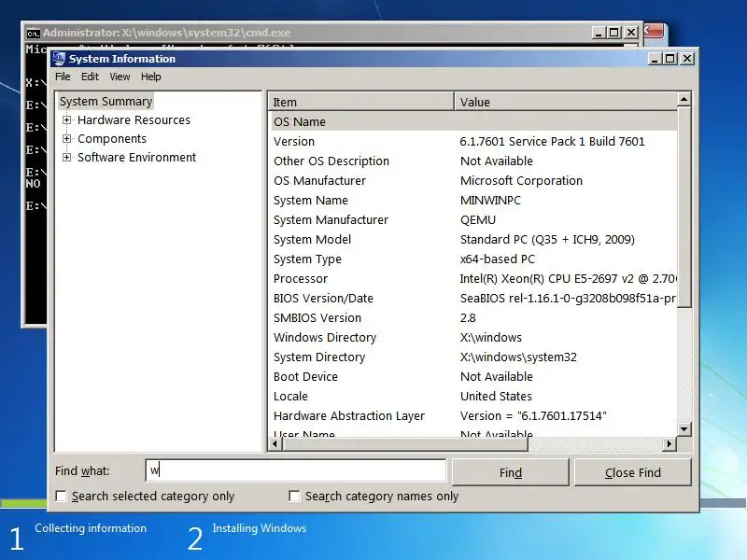
Task: Click the X:\windows\system32 value
Action: 518,357
